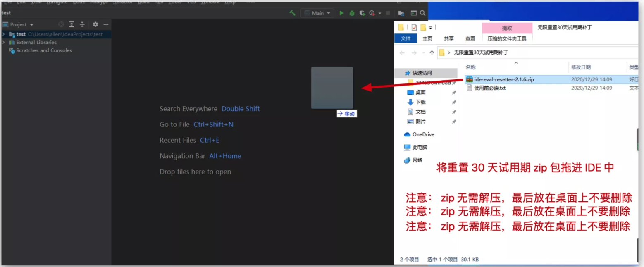
Task: Select External Libraries in project tree
Action: (36, 42)
